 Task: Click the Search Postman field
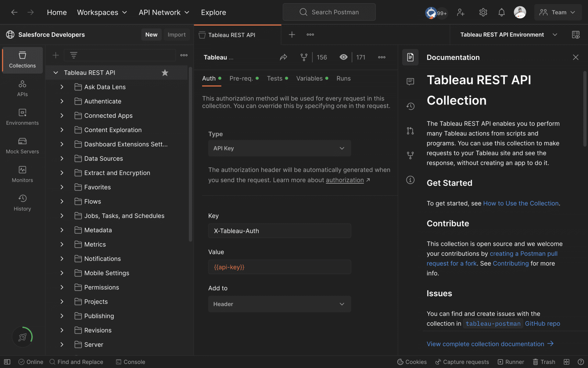point(329,12)
